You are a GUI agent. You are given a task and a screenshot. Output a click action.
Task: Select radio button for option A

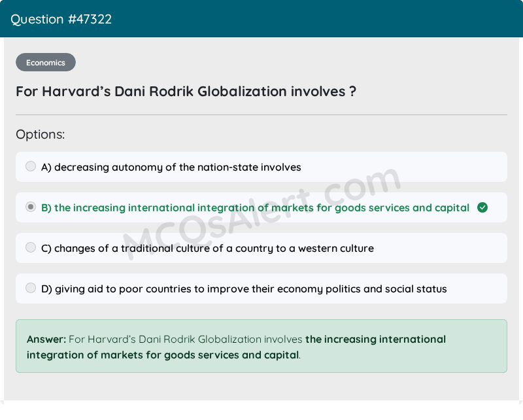pyautogui.click(x=31, y=166)
